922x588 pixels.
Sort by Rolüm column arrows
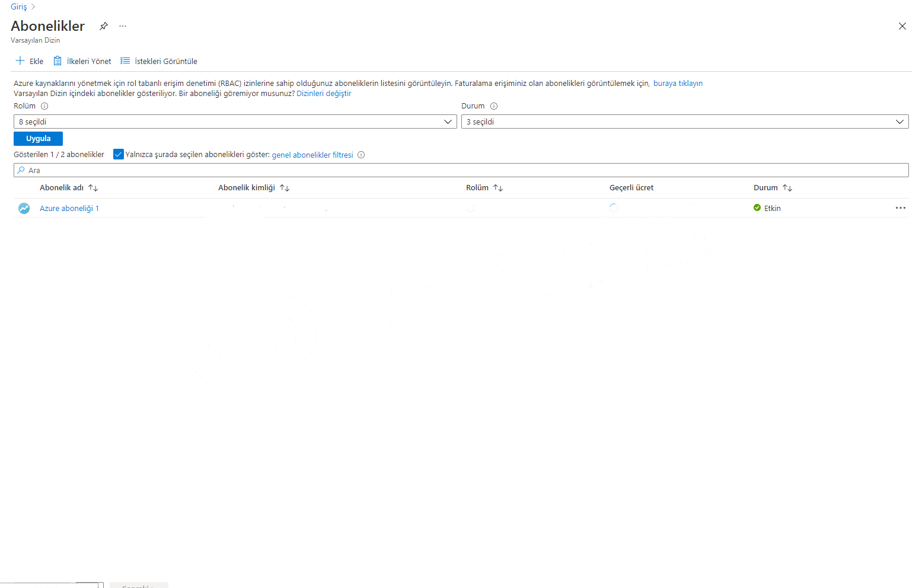coord(498,188)
